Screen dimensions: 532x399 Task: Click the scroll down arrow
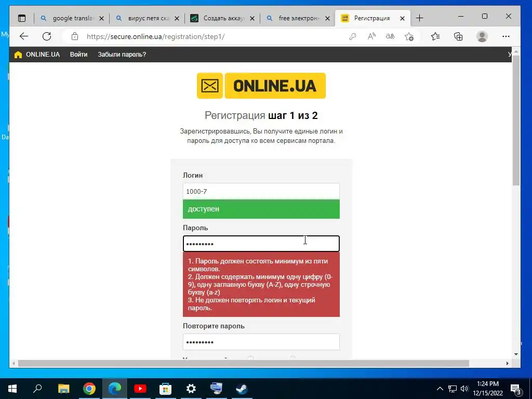[516, 354]
